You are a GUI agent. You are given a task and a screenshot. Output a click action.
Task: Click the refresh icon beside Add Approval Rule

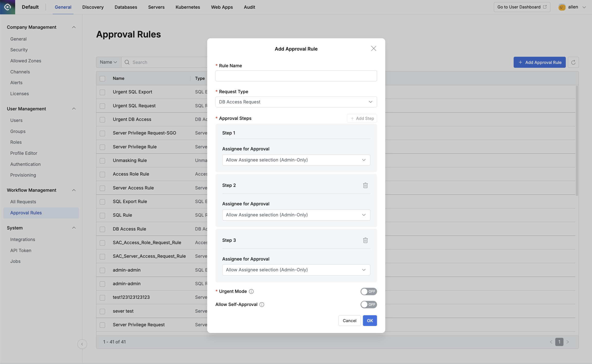[x=573, y=62]
